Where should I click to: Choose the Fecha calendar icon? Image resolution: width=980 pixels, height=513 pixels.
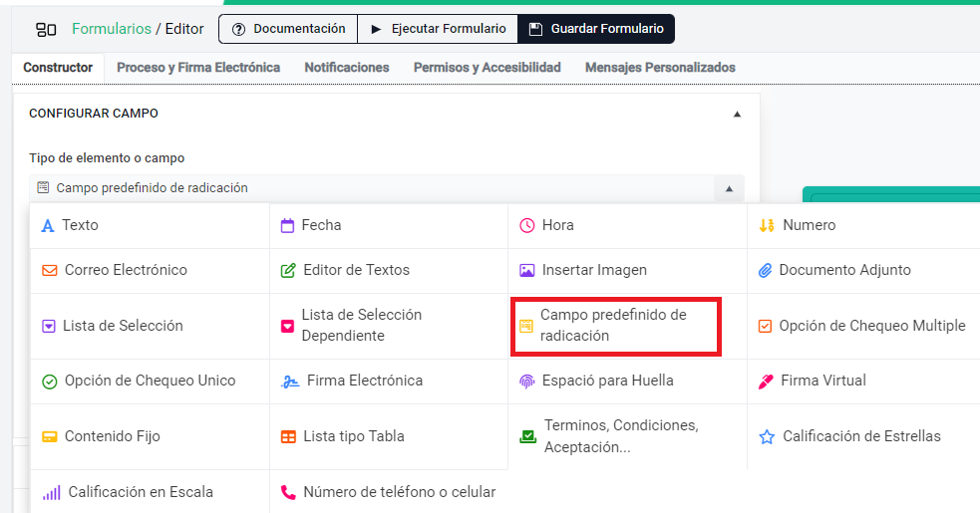tap(287, 226)
